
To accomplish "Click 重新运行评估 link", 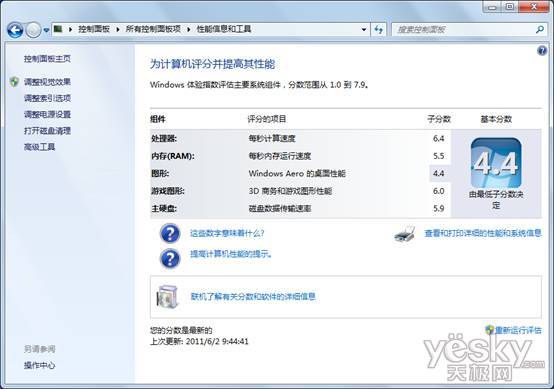I will (518, 330).
